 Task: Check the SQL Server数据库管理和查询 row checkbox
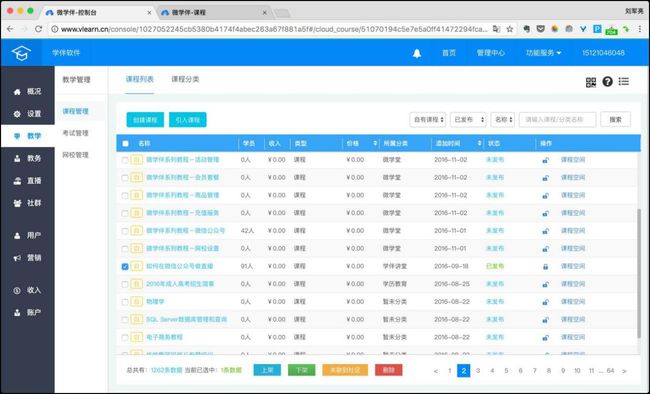tap(125, 320)
